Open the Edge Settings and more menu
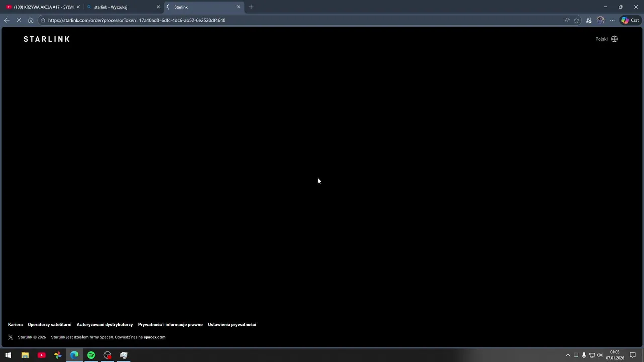Viewport: 644px width, 362px height. click(612, 20)
